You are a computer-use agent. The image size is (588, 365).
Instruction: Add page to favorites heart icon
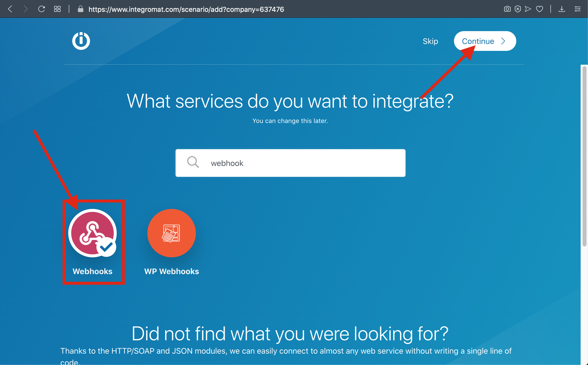[539, 9]
